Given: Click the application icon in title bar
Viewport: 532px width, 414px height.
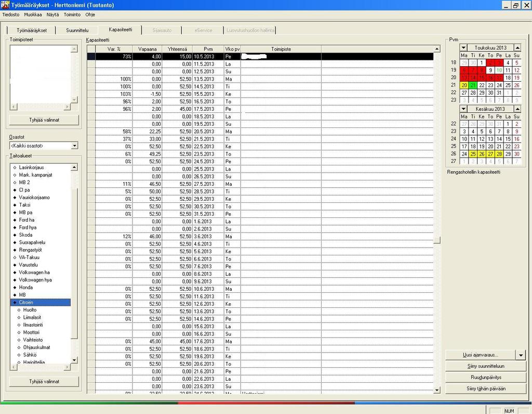Looking at the screenshot, I should coord(5,5).
